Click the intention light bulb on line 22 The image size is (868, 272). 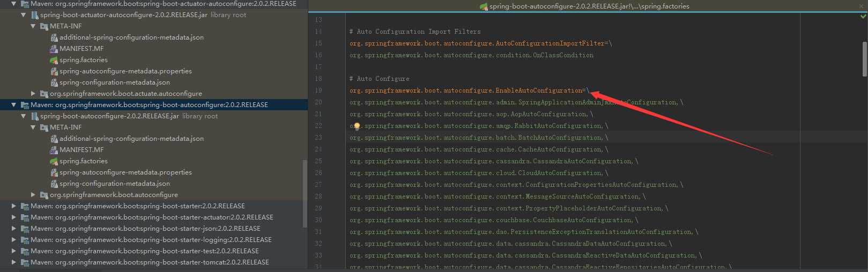tap(357, 126)
